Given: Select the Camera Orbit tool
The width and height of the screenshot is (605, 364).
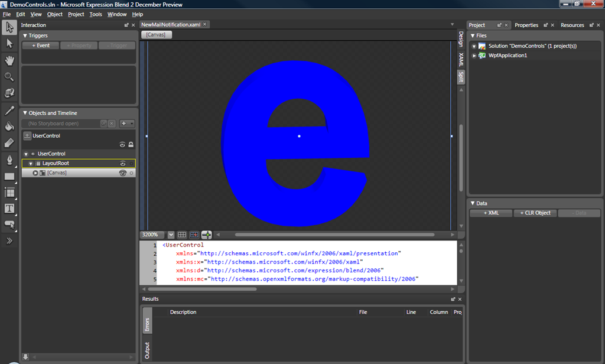Looking at the screenshot, I should 9,93.
